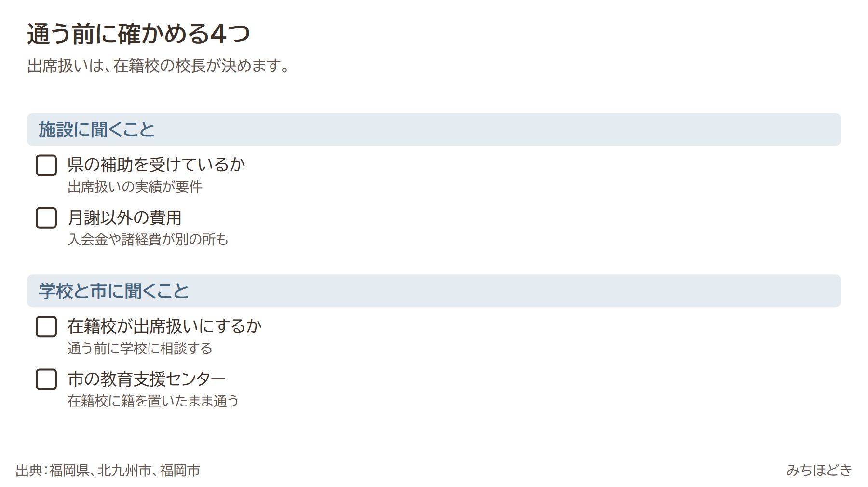Click the label 市の教育支援センター
The height and width of the screenshot is (487, 868).
tap(147, 379)
